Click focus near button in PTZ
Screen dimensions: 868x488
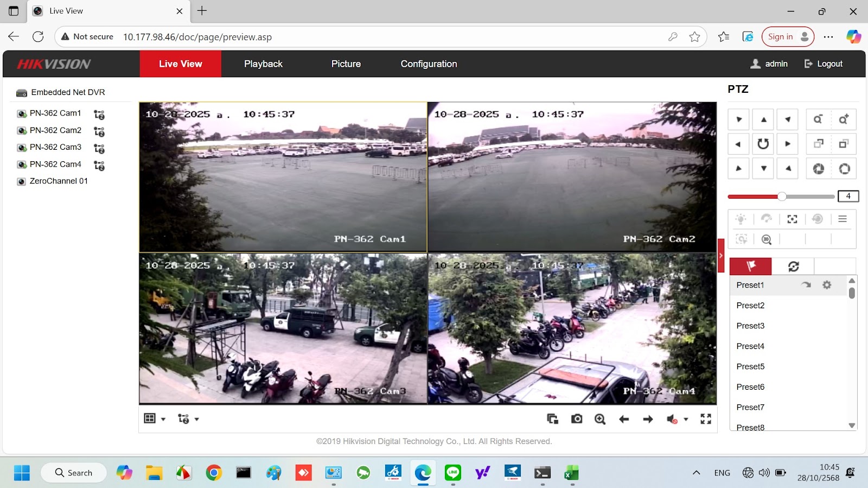point(818,144)
